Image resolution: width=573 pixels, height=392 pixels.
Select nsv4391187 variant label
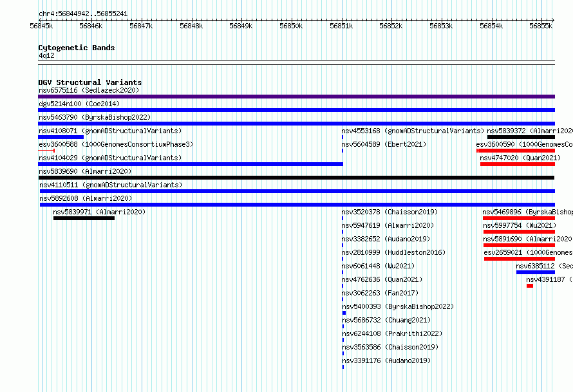tap(549, 279)
